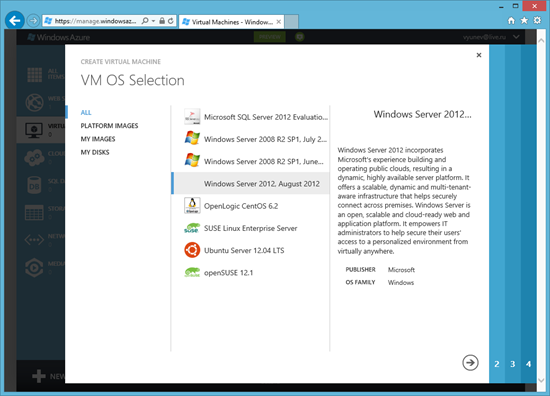Expand the account dropdown chevron
Screen dimensions: 550x396
tap(516, 37)
